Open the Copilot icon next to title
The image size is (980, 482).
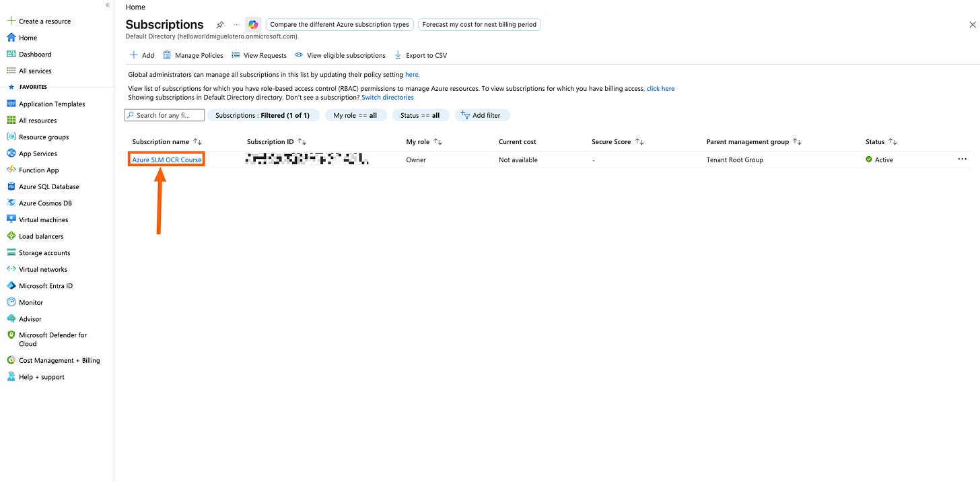(x=253, y=24)
